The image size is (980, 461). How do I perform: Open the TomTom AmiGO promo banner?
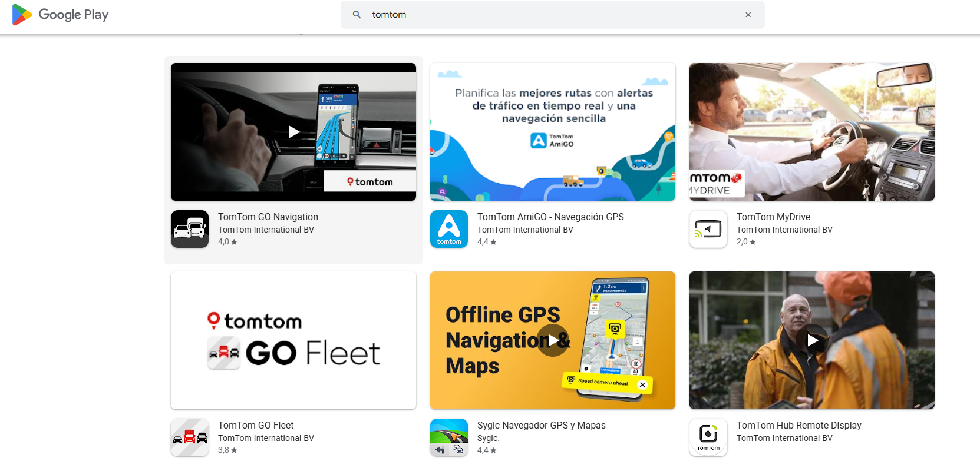553,132
